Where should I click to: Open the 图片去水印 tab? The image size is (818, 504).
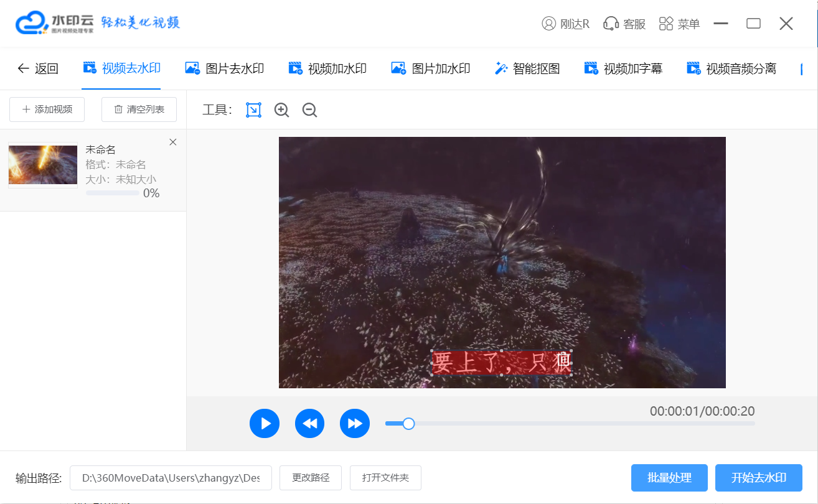coord(225,68)
